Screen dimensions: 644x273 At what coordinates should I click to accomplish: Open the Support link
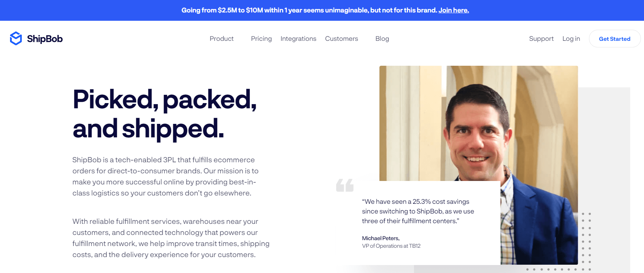pos(541,39)
